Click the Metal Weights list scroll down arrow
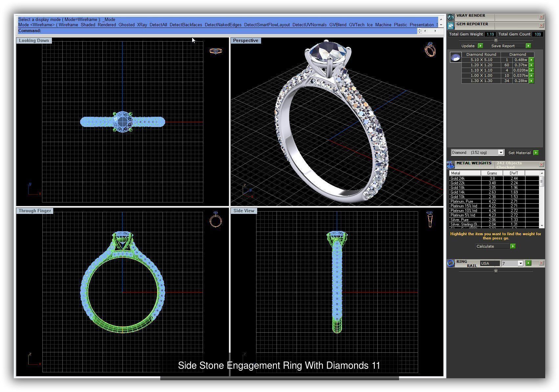The height and width of the screenshot is (392, 559). 542,226
